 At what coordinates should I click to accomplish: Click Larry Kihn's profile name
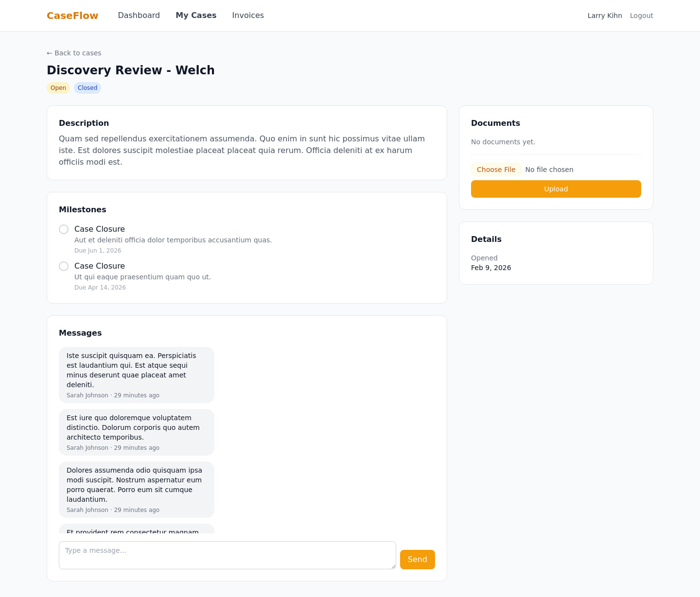pos(604,15)
